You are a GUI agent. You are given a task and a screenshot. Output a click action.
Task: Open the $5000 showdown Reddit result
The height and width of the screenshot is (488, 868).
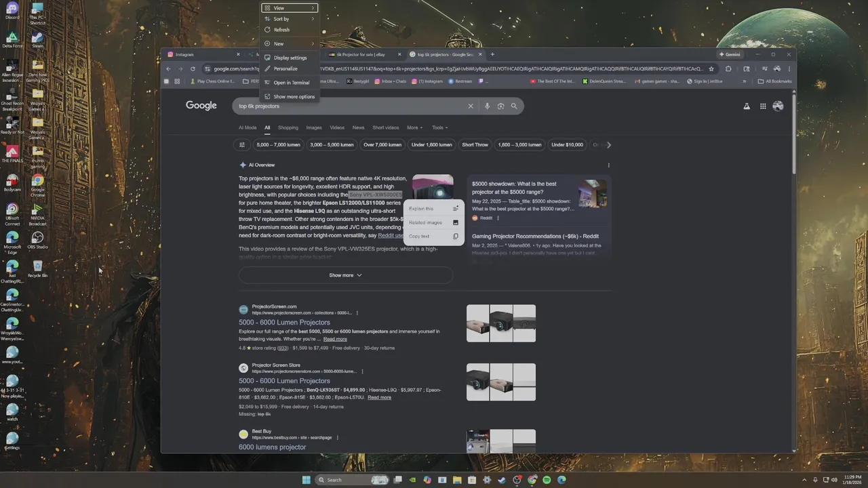[x=514, y=188]
